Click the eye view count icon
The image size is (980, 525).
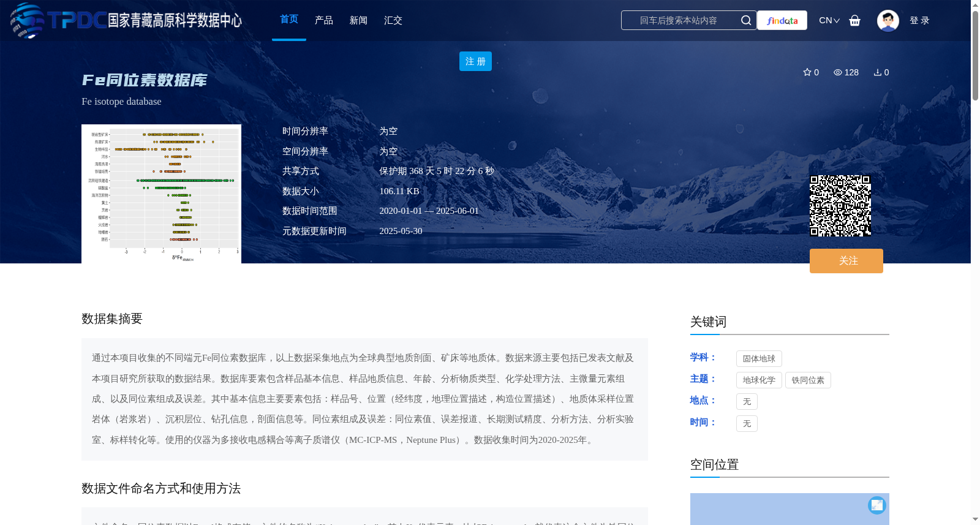837,72
